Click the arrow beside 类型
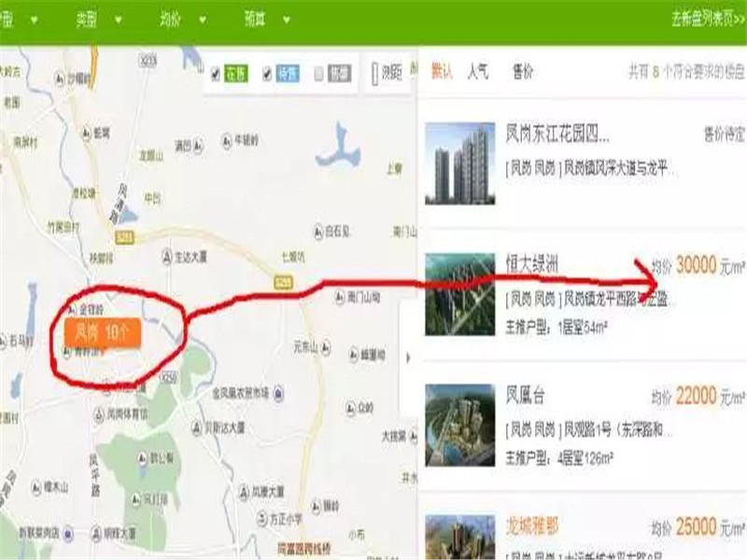747x560 pixels. pos(119,20)
